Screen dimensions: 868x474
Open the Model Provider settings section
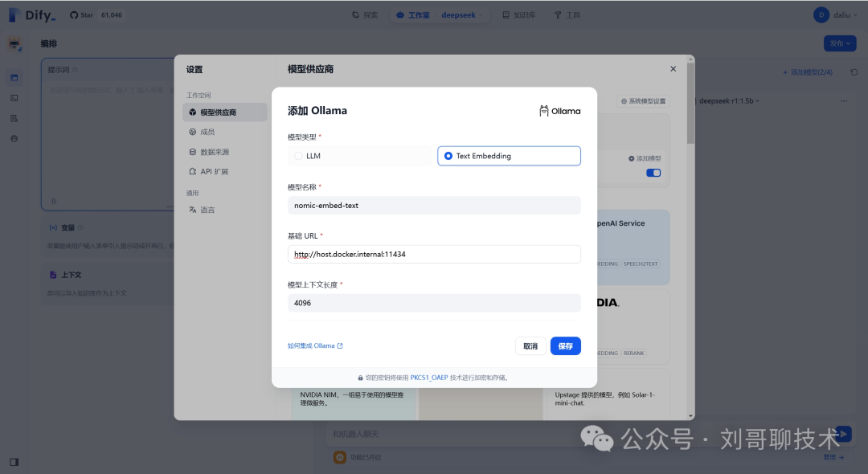click(225, 112)
